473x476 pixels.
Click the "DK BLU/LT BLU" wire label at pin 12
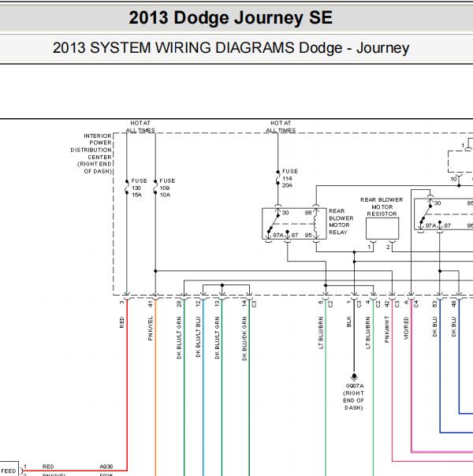[x=198, y=337]
